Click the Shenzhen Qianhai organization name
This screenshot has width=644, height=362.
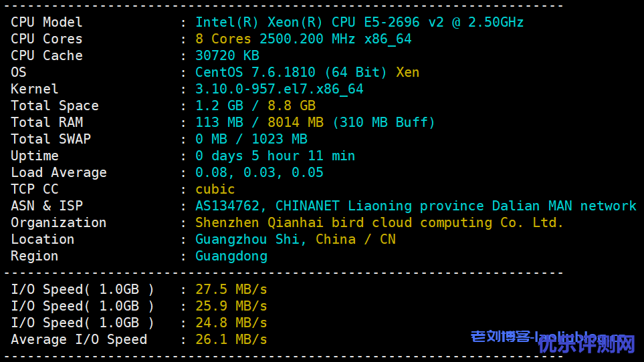[379, 222]
